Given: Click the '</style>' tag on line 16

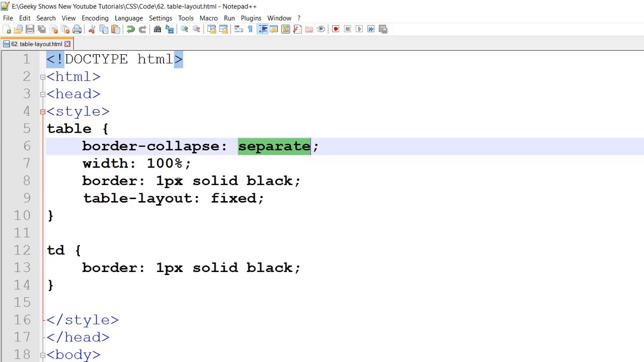Looking at the screenshot, I should point(83,320).
